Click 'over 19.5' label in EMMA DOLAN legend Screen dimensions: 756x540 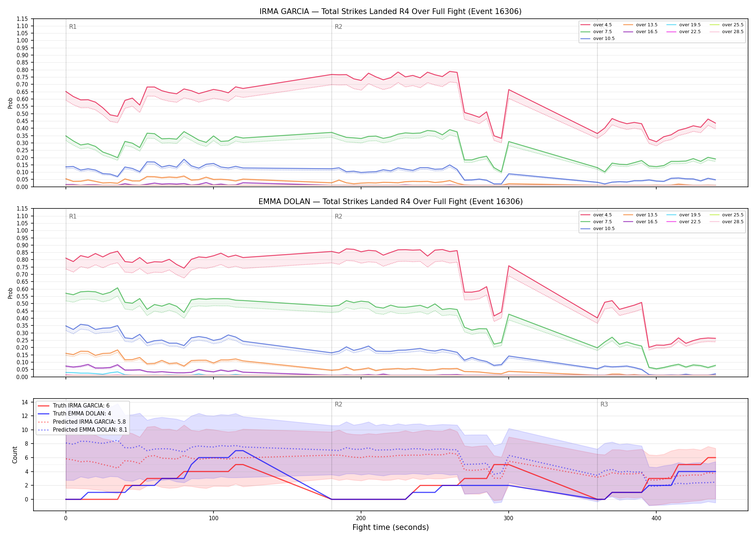690,215
